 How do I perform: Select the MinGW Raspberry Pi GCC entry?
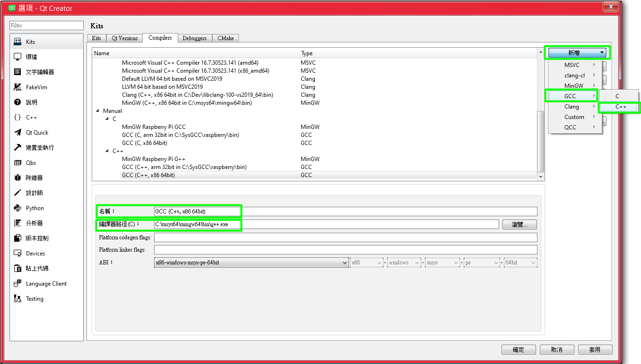[x=154, y=127]
